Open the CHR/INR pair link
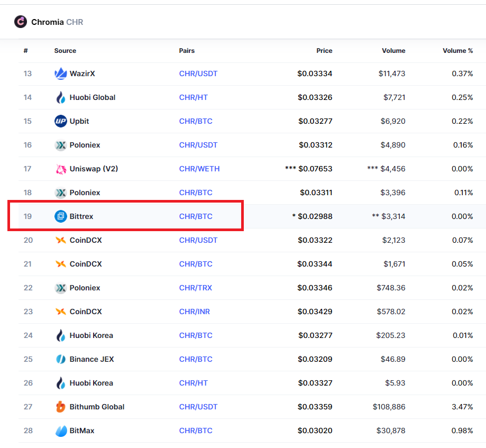This screenshot has height=448, width=486. (x=194, y=312)
